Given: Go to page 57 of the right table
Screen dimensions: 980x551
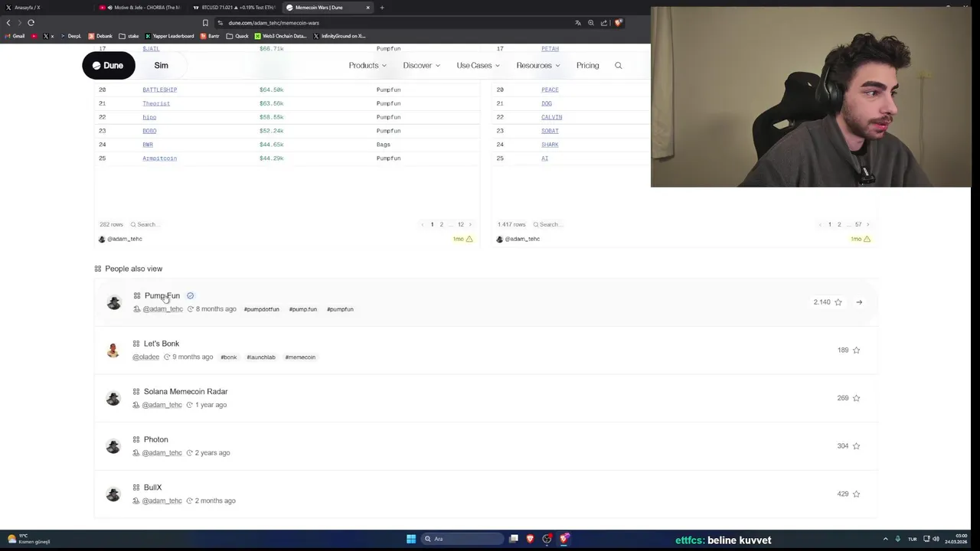Looking at the screenshot, I should [x=858, y=225].
